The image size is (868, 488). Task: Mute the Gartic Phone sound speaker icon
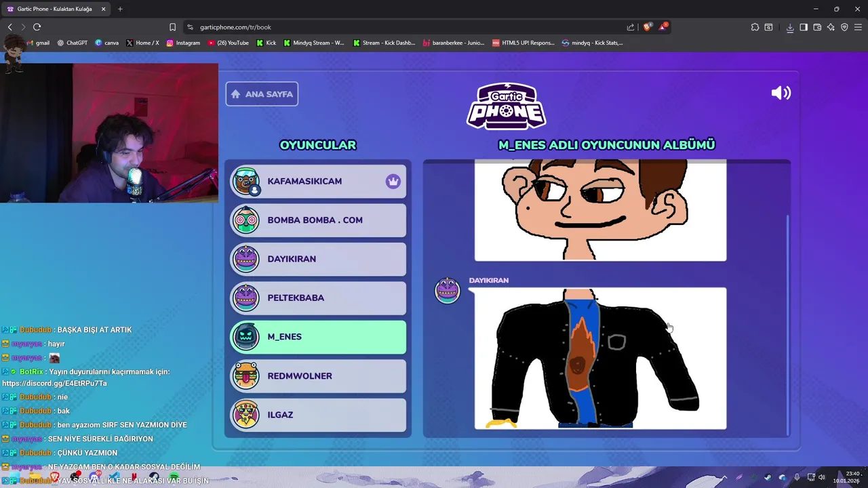781,93
